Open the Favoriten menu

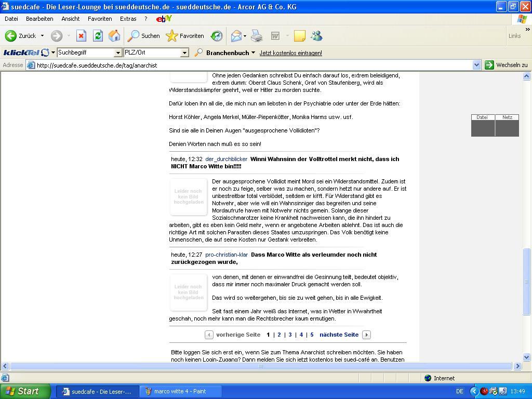tap(100, 19)
